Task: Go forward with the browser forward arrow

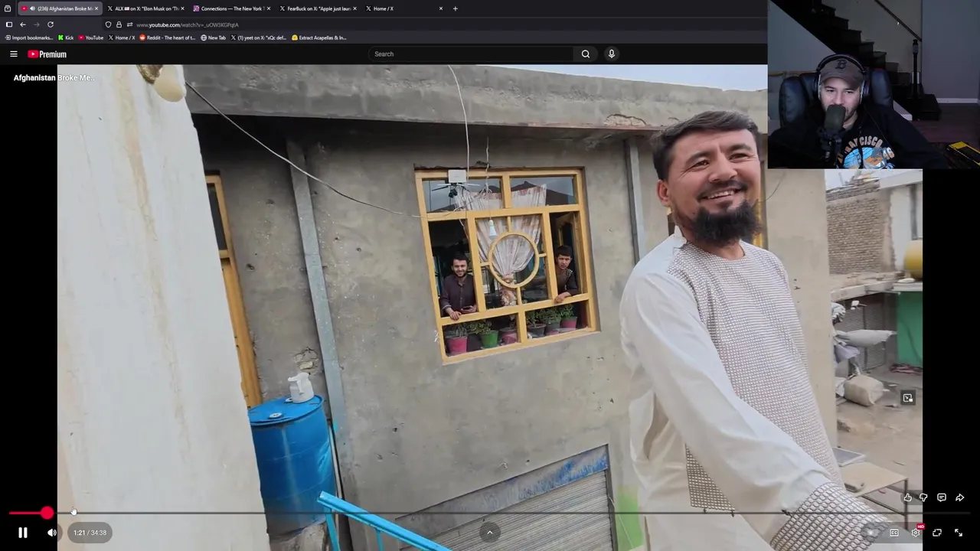Action: pos(36,24)
